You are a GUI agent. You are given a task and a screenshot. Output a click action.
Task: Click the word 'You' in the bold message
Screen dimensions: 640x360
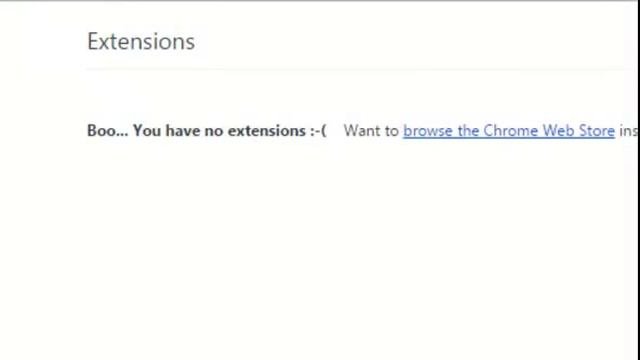click(147, 131)
